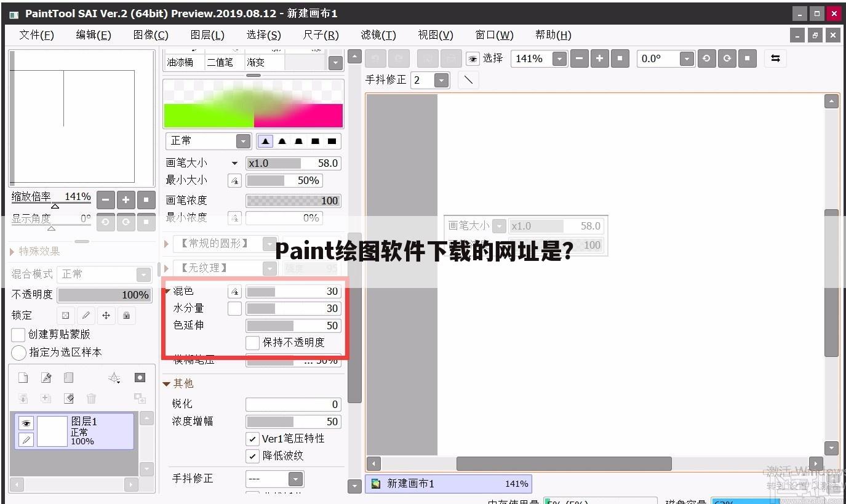Select the 二值笔 tool
This screenshot has height=504, width=846.
coord(223,62)
